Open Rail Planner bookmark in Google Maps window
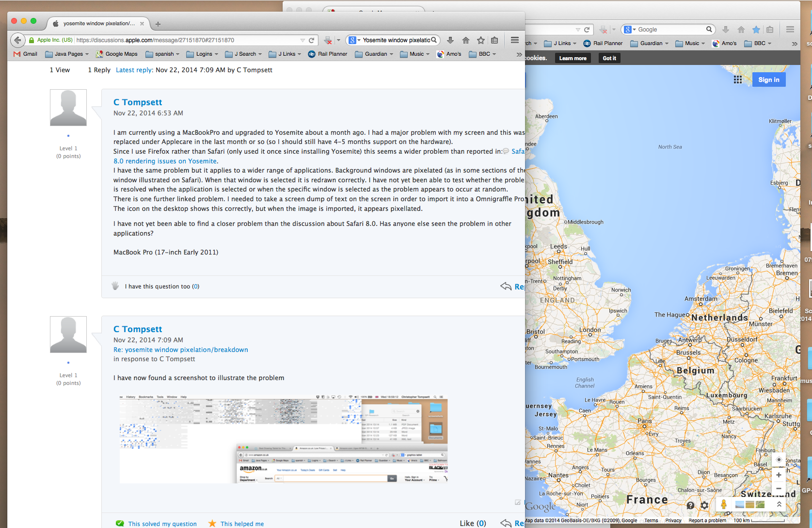The image size is (812, 528). 603,43
